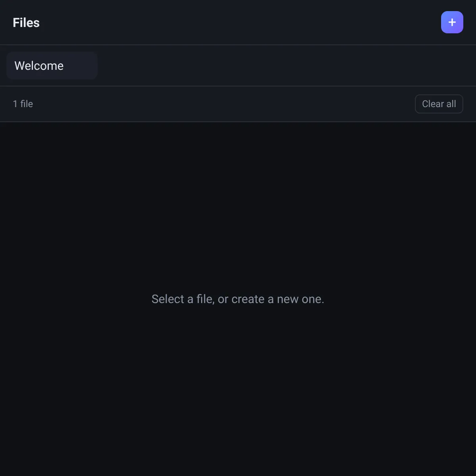476x476 pixels.
Task: Click the Files heading
Action: 26,23
